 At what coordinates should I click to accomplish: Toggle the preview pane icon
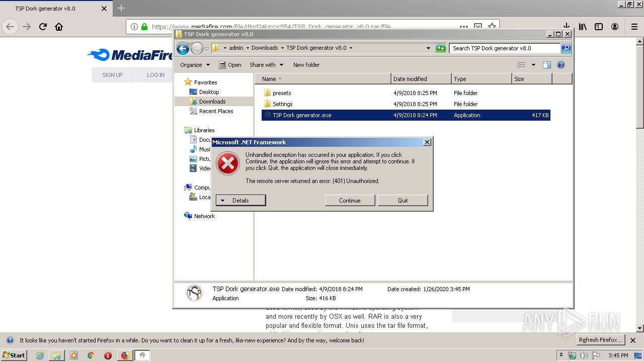tap(547, 65)
